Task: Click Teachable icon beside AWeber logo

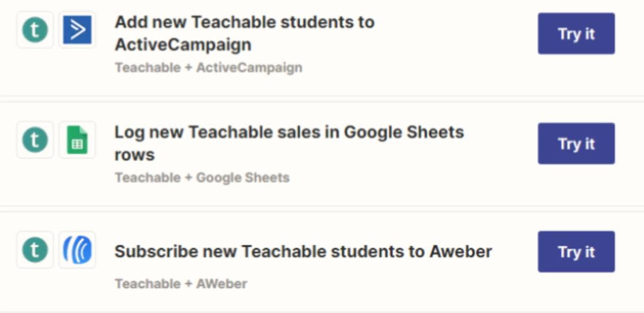Action: 35,250
